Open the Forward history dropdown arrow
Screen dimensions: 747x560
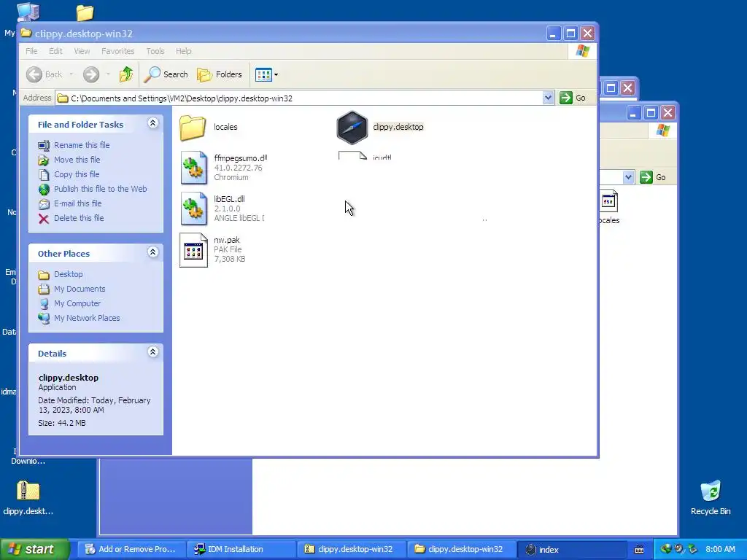pyautogui.click(x=108, y=74)
